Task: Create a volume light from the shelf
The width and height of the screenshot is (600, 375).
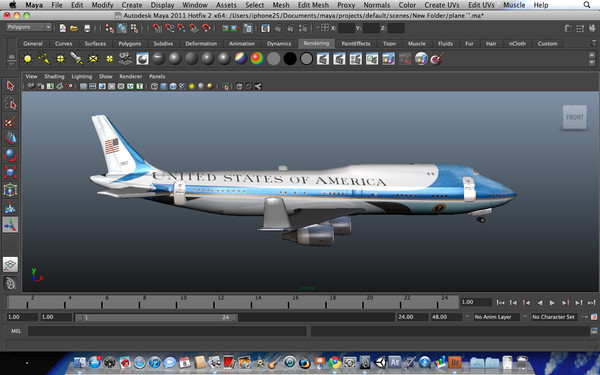Action: click(x=109, y=59)
